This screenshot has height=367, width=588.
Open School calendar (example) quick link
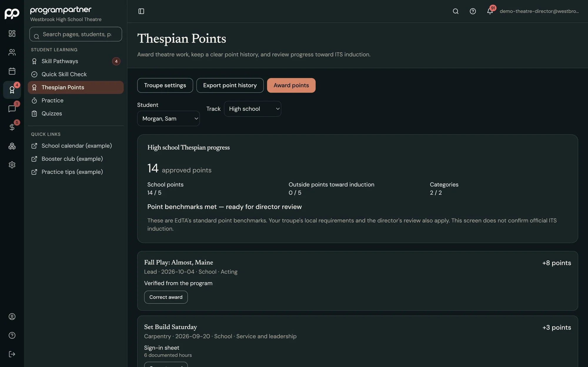pyautogui.click(x=76, y=146)
